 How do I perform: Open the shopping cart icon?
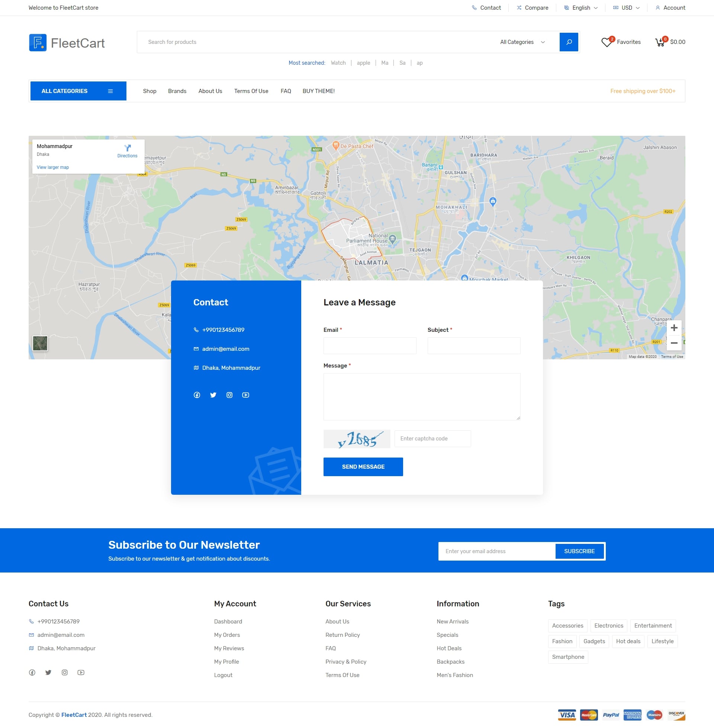point(660,42)
